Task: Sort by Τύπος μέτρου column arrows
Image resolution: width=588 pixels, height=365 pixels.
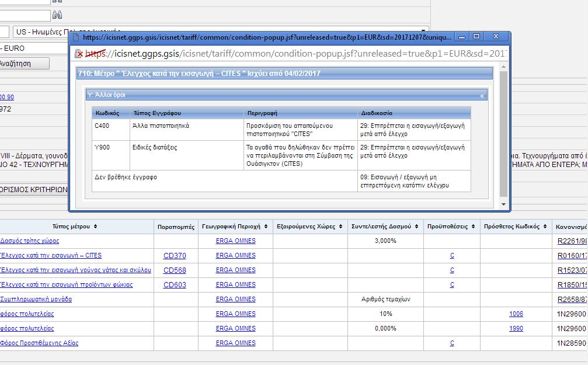Action: 95,227
